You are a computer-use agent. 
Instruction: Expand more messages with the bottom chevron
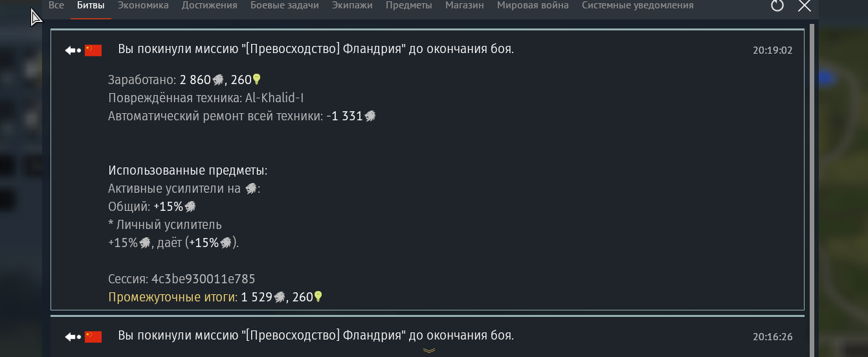tap(428, 351)
